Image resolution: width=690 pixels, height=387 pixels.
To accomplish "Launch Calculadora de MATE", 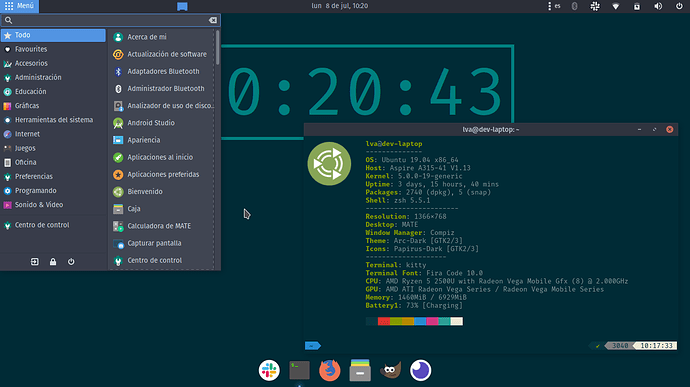I will (x=162, y=226).
